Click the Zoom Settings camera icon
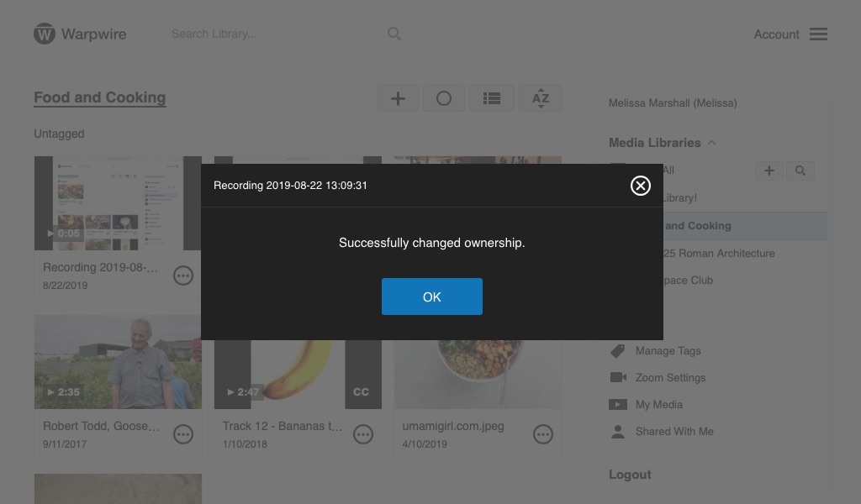This screenshot has width=861, height=504. 618,377
